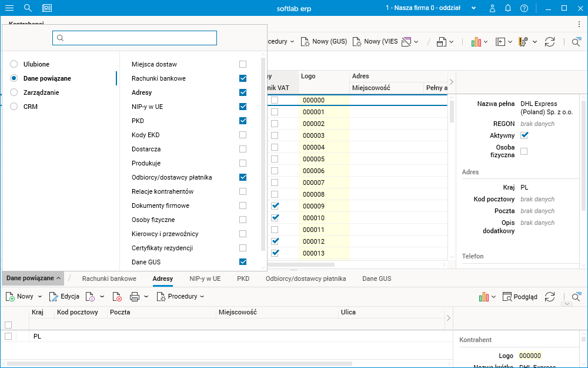Click the Podgląd button
588x368 pixels.
tap(520, 297)
